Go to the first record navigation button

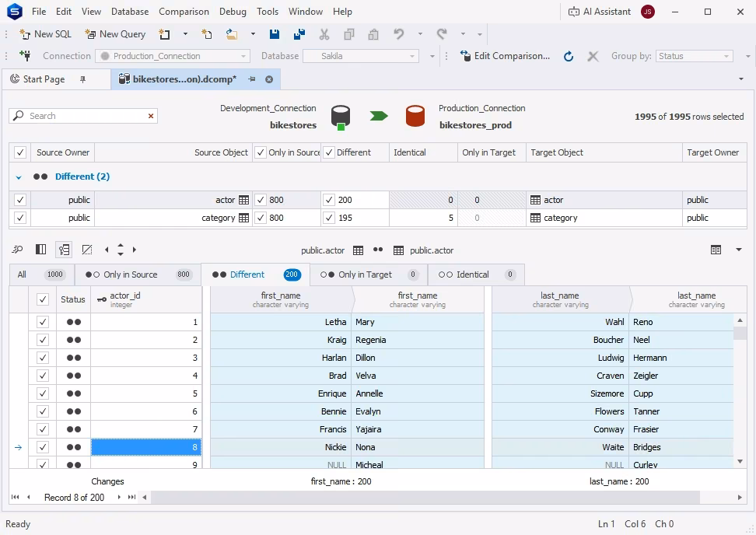coord(15,497)
